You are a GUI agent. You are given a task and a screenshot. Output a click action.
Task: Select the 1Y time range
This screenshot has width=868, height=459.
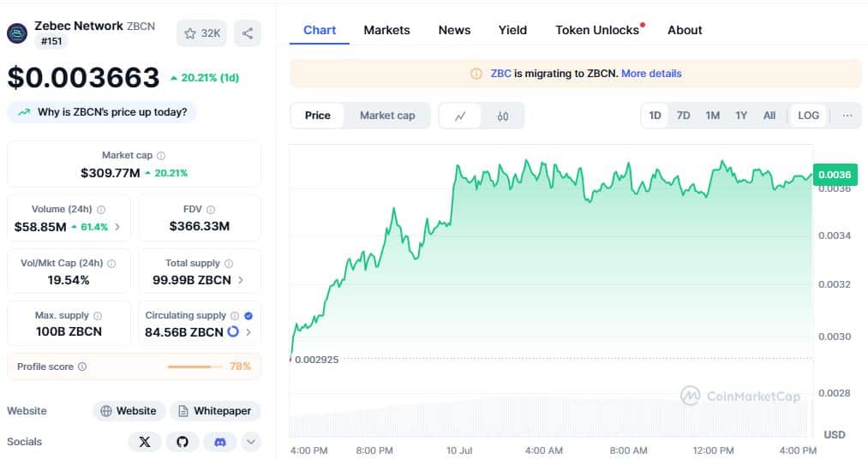point(741,116)
